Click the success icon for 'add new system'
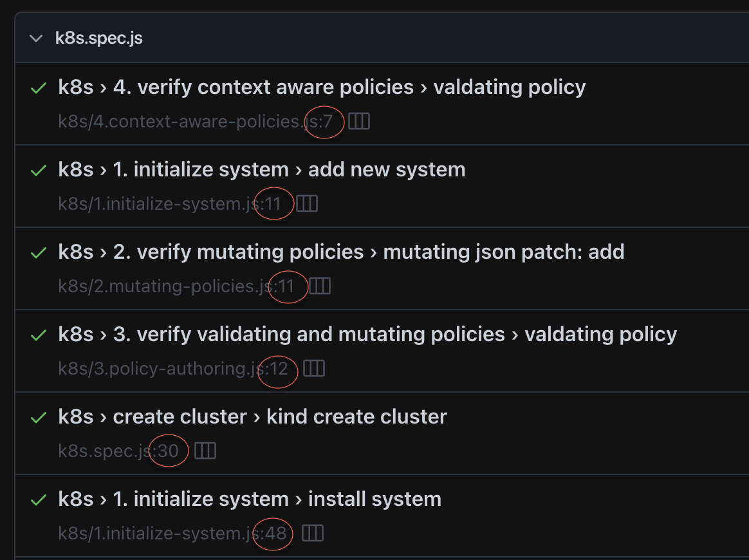The height and width of the screenshot is (560, 749). pos(38,169)
